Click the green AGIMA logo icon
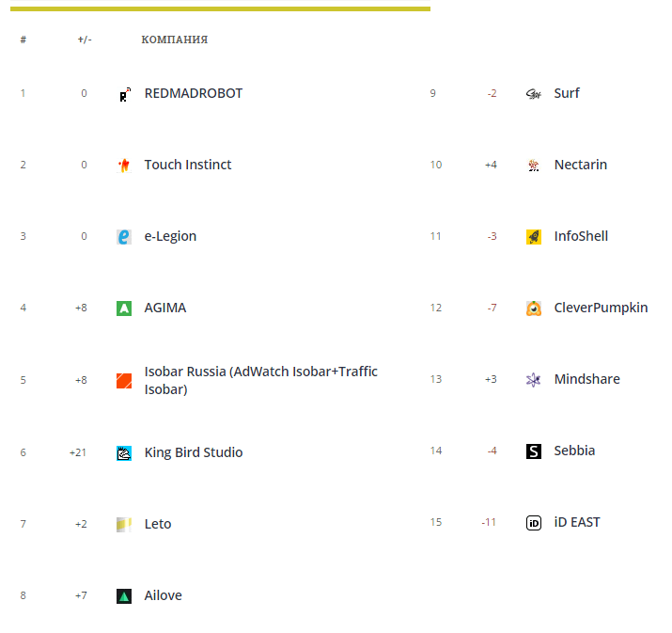The width and height of the screenshot is (672, 633). pos(124,309)
